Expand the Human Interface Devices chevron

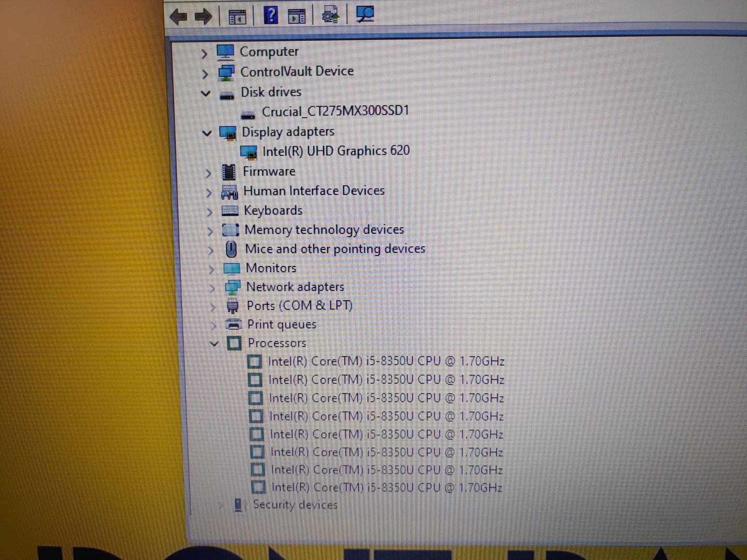coord(209,193)
